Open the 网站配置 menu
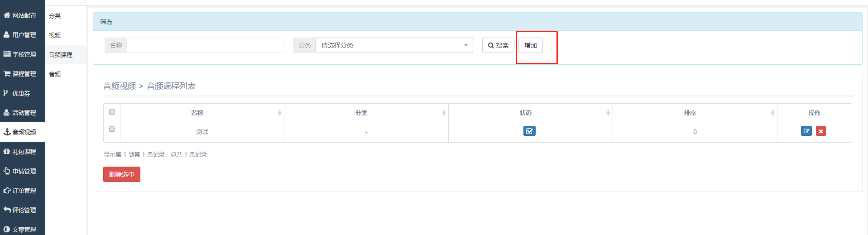The image size is (868, 235). click(x=23, y=15)
